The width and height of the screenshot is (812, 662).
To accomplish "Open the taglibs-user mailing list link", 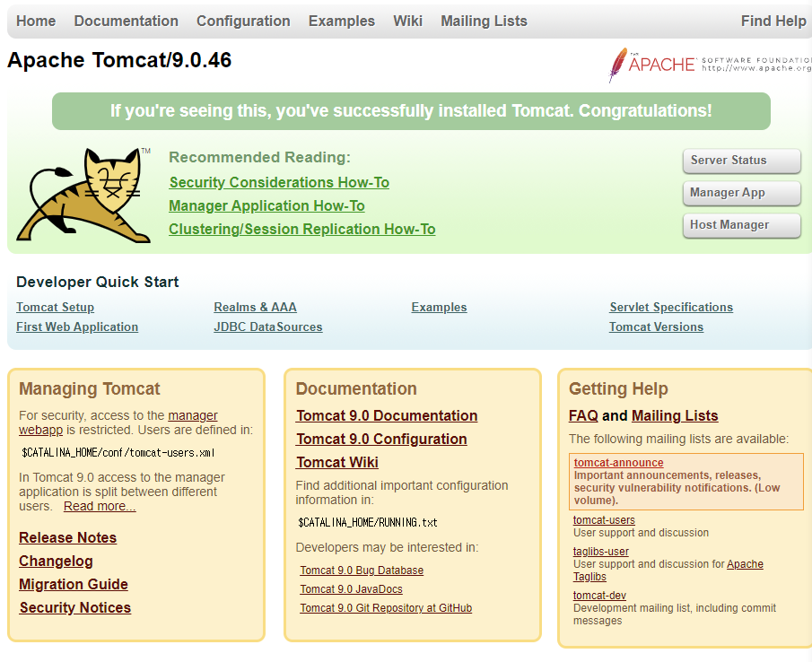I will pos(601,552).
